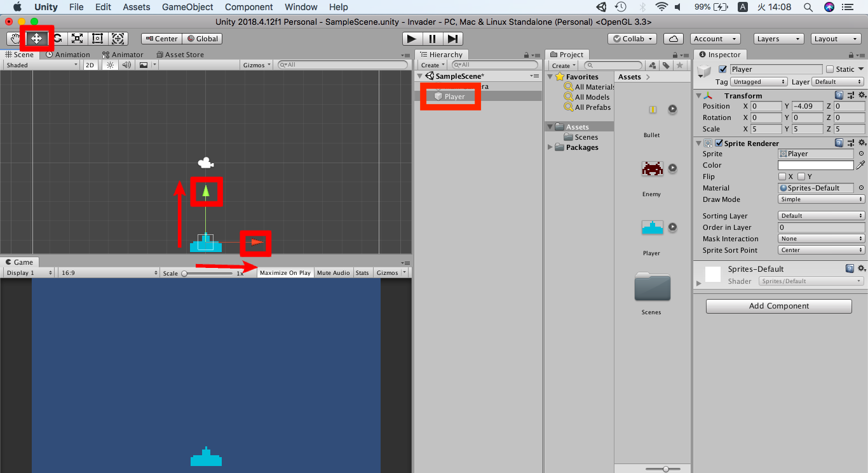The image size is (868, 473).
Task: Adjust the Game view Scale slider
Action: tap(208, 273)
